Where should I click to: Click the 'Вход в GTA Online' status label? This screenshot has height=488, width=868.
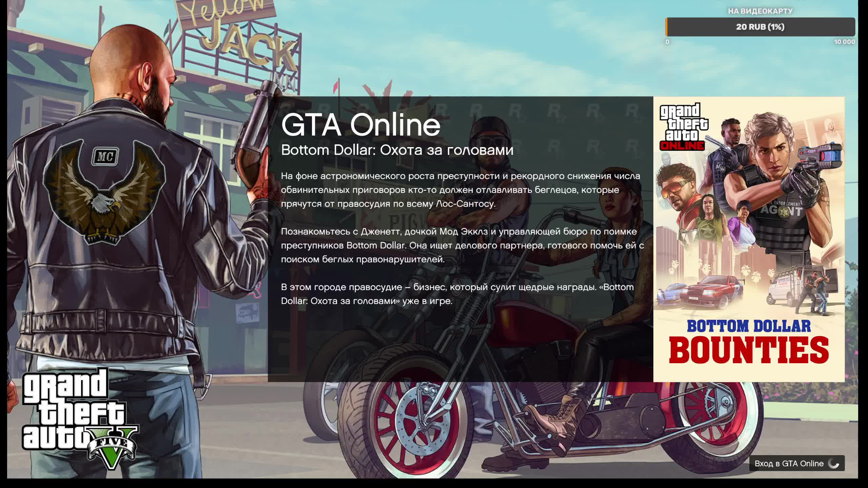click(x=789, y=463)
